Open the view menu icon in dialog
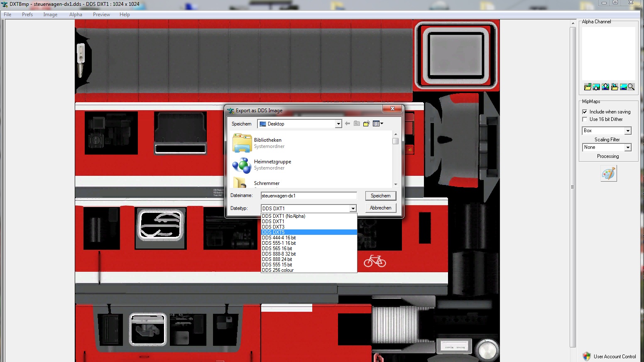This screenshot has height=362, width=644. tap(378, 124)
